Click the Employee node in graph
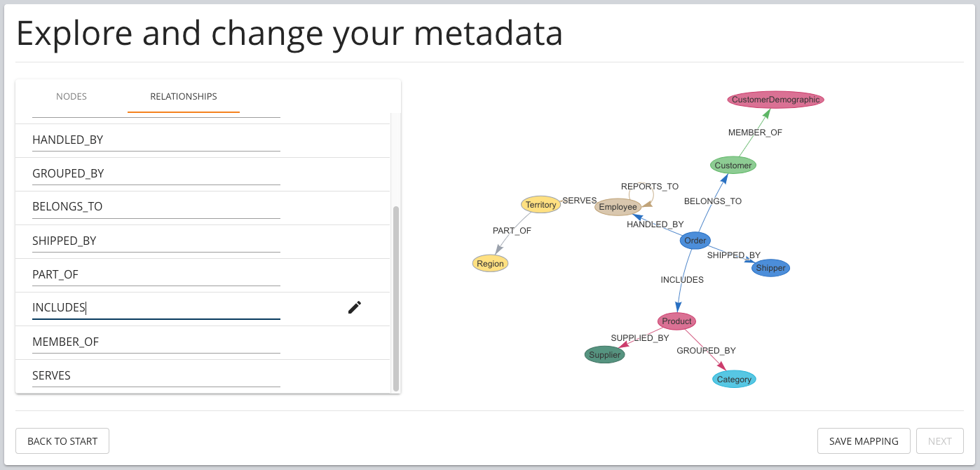The height and width of the screenshot is (470, 980). 618,207
